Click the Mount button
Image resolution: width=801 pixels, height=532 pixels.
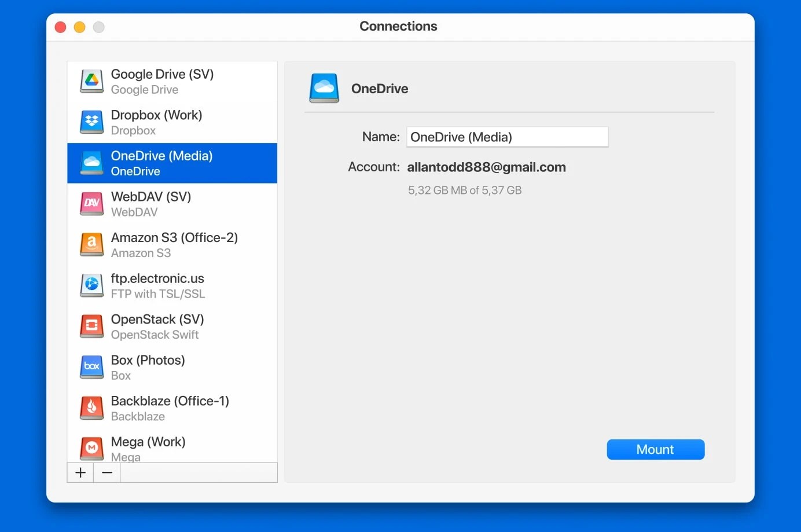click(x=655, y=449)
